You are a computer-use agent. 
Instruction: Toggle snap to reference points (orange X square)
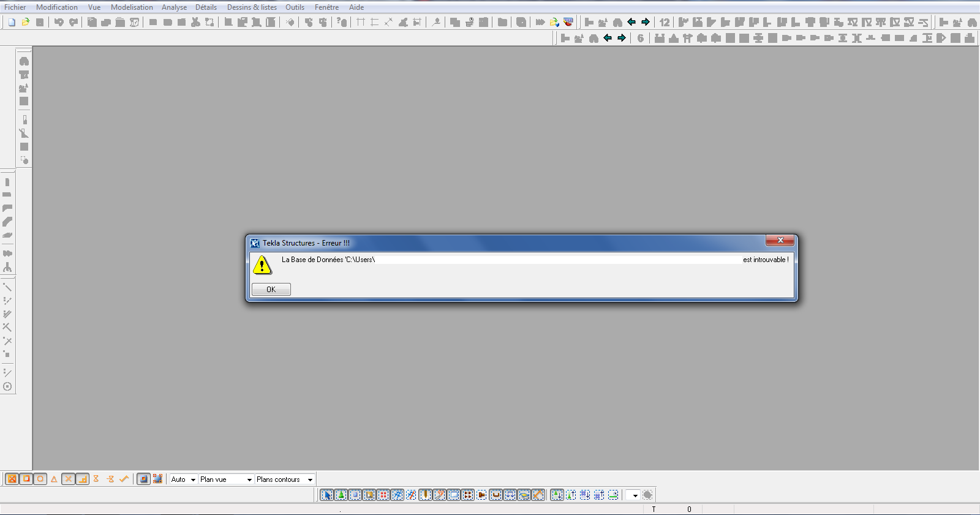coord(12,479)
